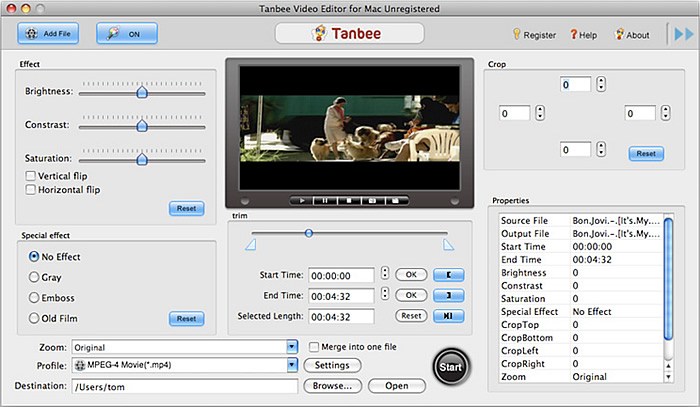This screenshot has width=700, height=407.
Task: Pause the video preview
Action: pos(325,201)
